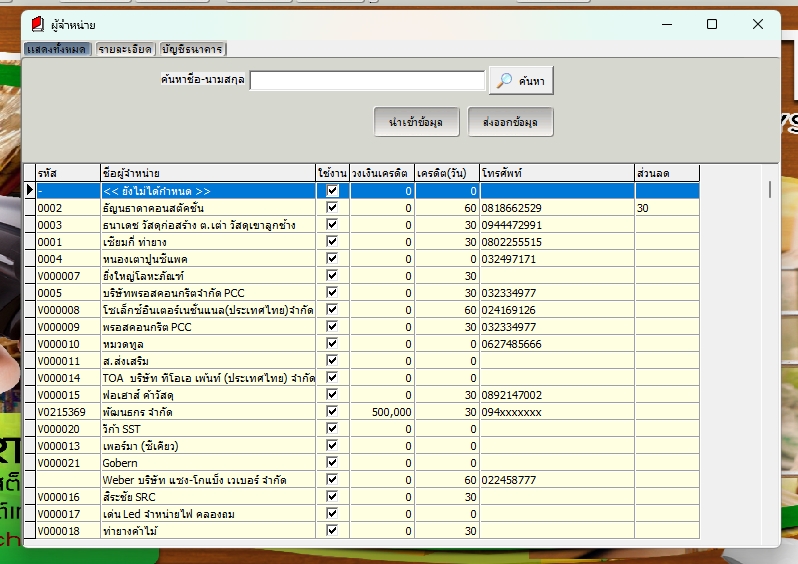Toggle ใช้งาน checkbox for Gobern row

[x=332, y=463]
